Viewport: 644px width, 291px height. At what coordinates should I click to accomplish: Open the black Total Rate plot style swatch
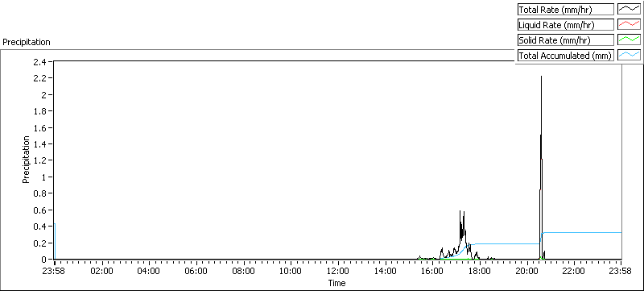[x=629, y=10]
